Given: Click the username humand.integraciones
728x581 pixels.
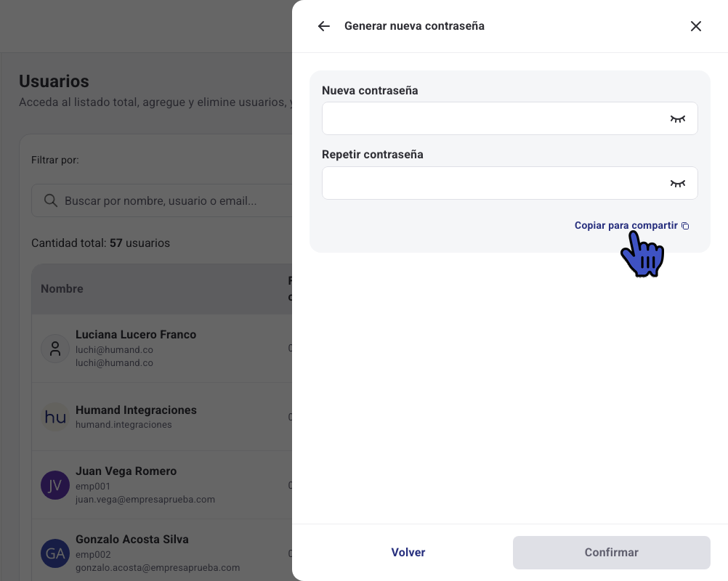Looking at the screenshot, I should click(124, 425).
